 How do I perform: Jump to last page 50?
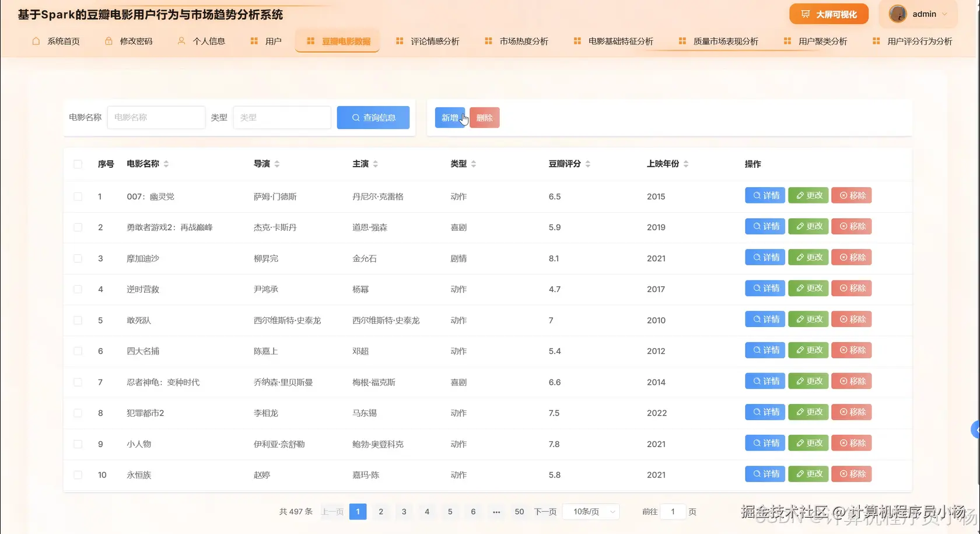coord(519,511)
